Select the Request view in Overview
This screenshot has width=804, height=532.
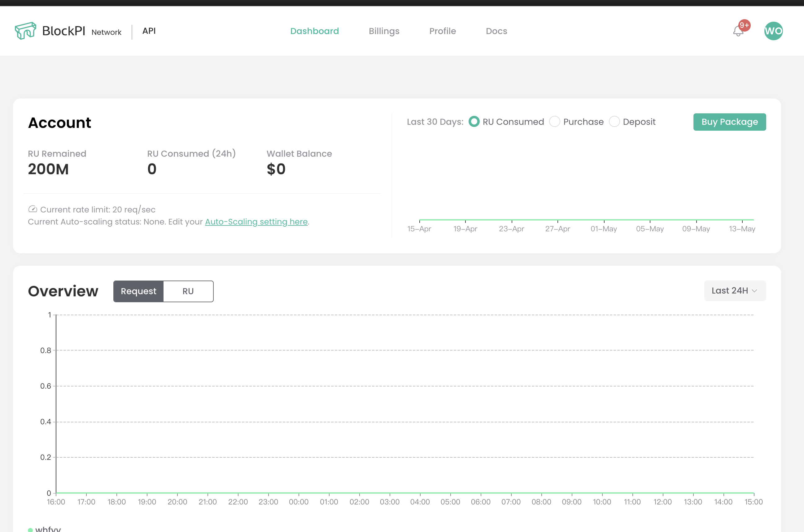[138, 291]
